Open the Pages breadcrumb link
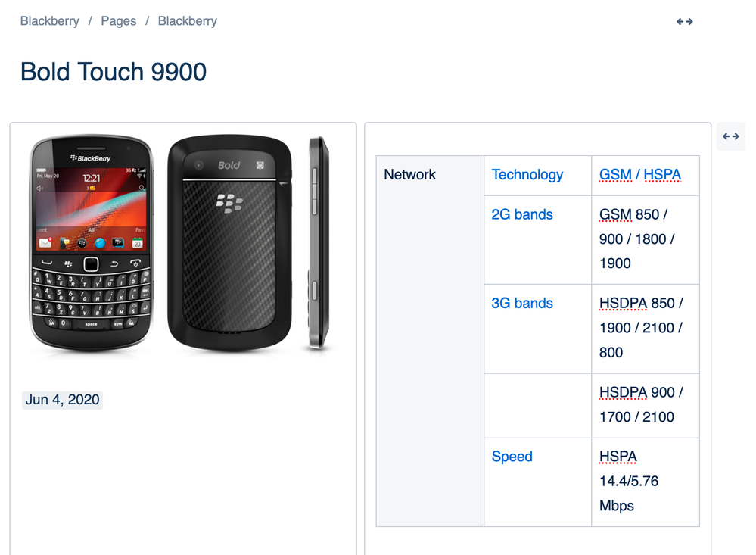 tap(118, 21)
